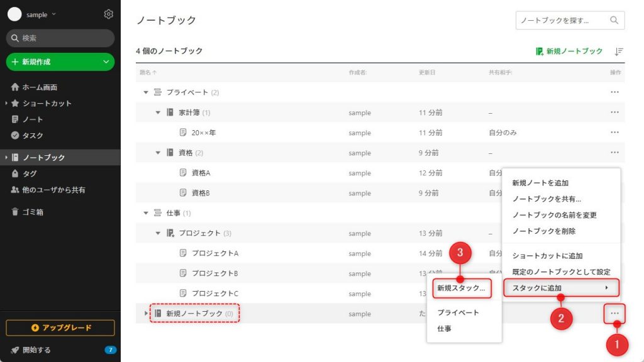
Task: Click the magnifier icon in ノートブックを探す field
Action: coord(614,20)
